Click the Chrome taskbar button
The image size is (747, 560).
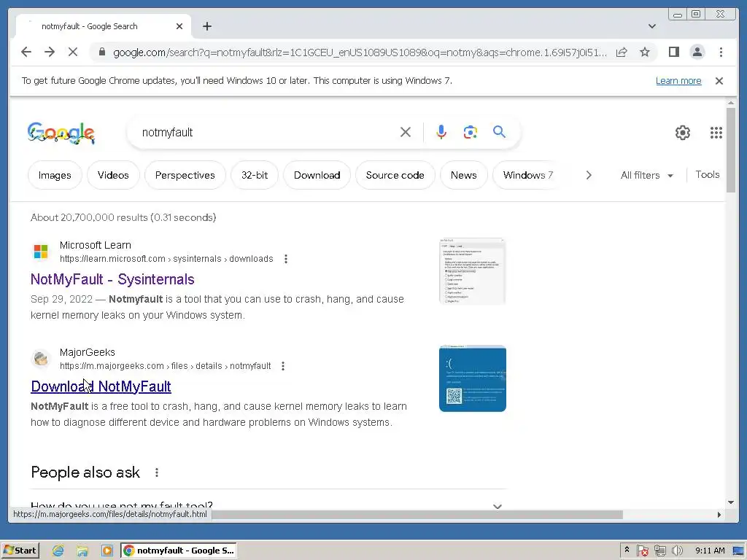point(179,551)
